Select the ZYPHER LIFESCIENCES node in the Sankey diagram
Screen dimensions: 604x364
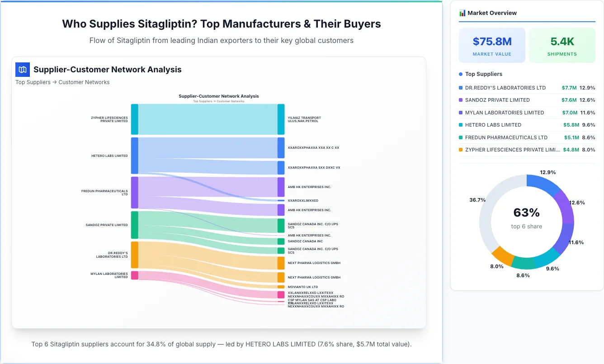coord(133,119)
